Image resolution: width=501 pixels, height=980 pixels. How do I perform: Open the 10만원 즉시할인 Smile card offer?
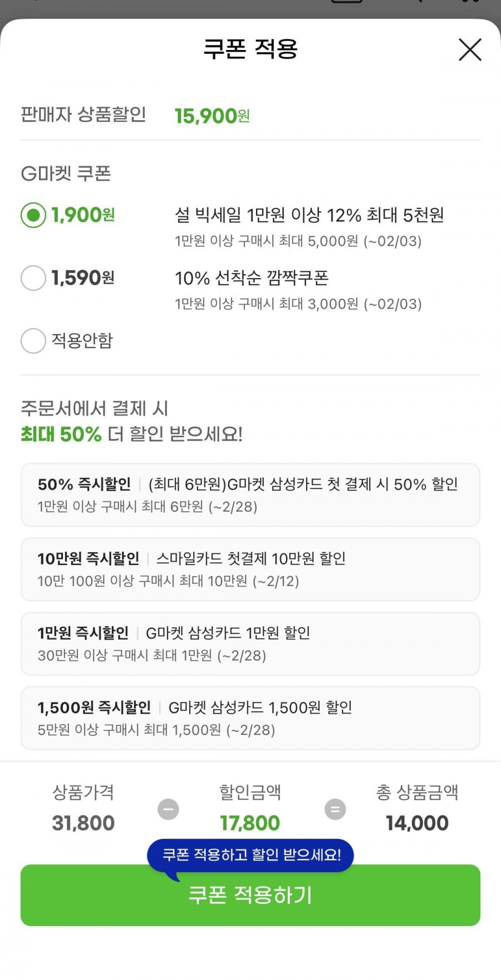click(x=250, y=569)
